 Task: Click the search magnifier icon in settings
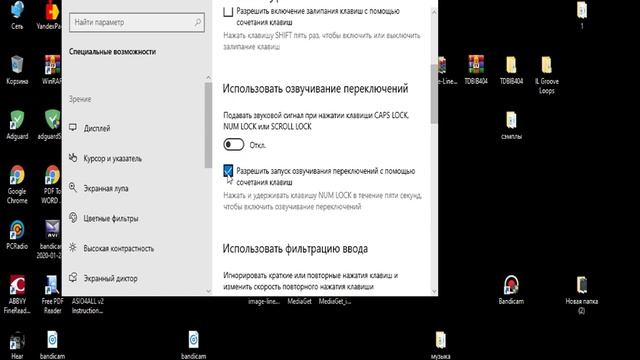[198, 22]
